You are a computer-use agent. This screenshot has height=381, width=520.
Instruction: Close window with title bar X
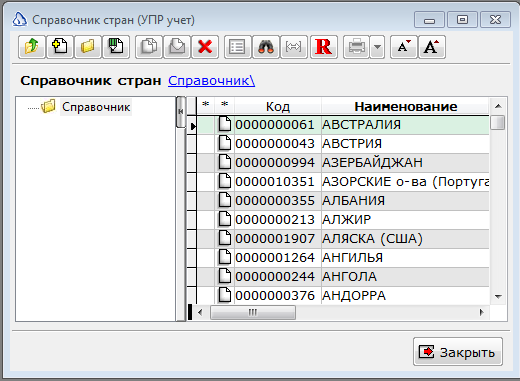tap(495, 20)
